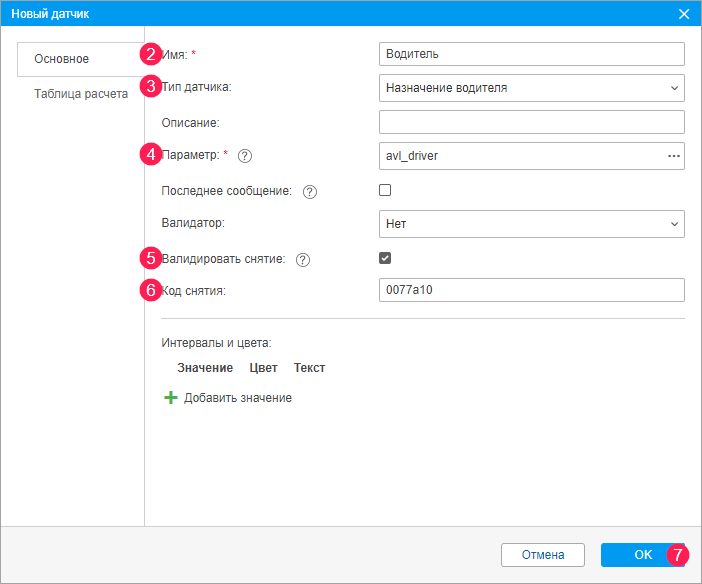
Task: Click the Имя field containing Водитель
Action: 531,54
